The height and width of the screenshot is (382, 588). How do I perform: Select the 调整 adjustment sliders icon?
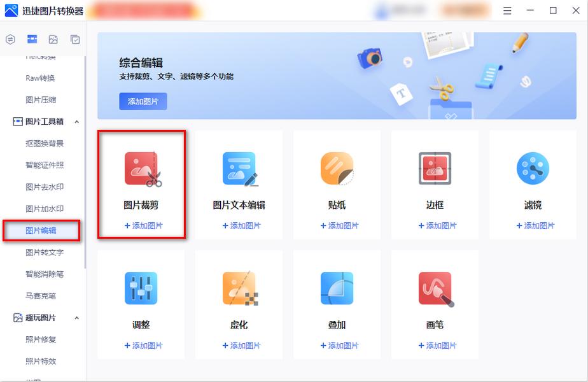[141, 288]
